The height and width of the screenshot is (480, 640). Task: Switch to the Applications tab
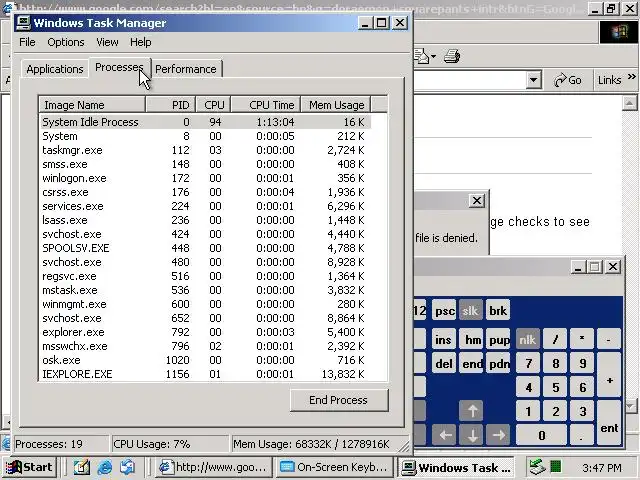click(x=55, y=69)
